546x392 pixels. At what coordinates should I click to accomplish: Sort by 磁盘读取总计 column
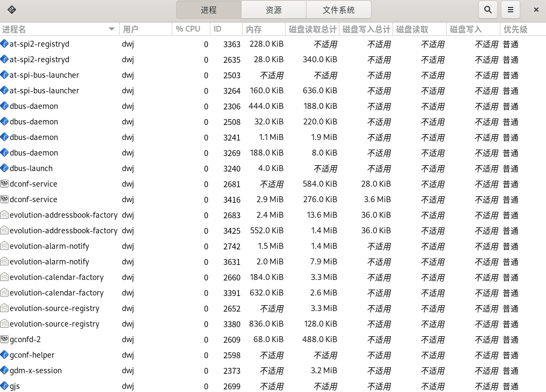click(312, 29)
